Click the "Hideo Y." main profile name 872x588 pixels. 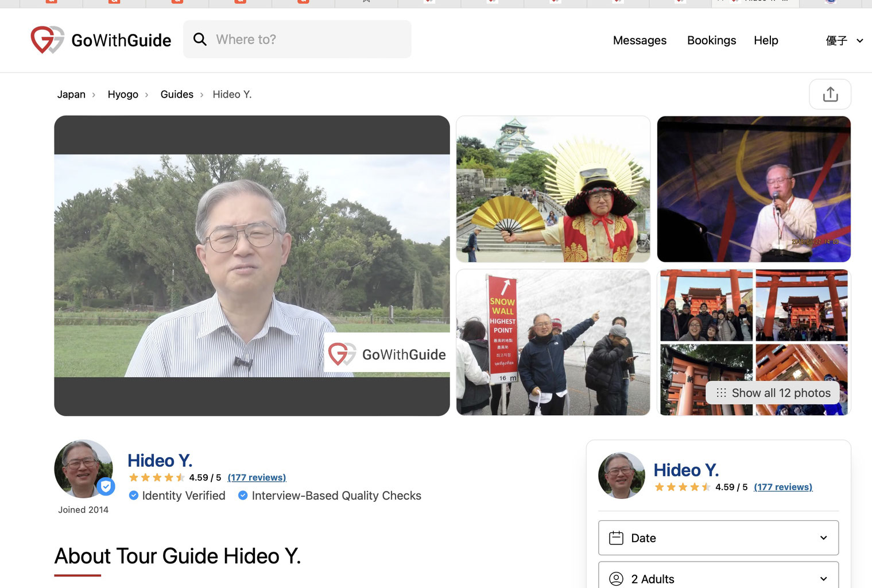point(160,461)
